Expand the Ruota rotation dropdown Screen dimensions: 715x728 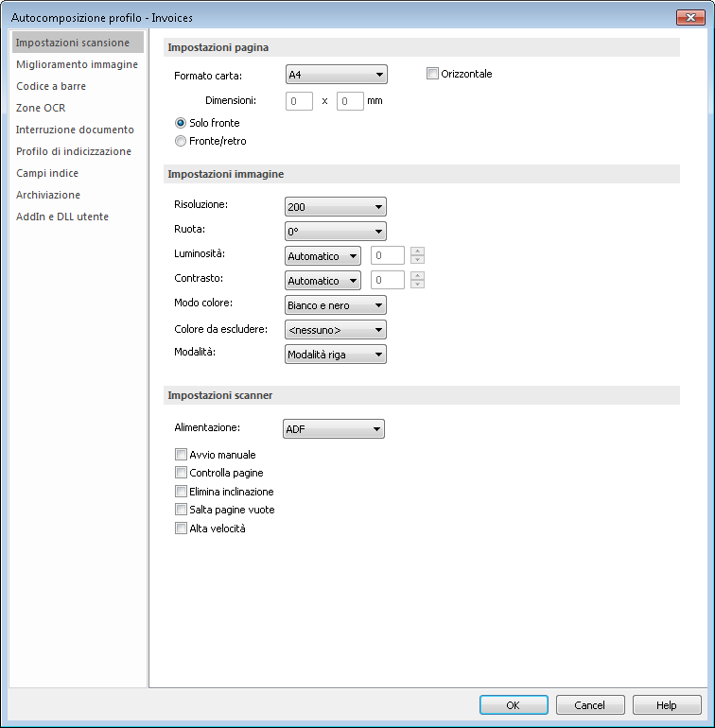(336, 232)
